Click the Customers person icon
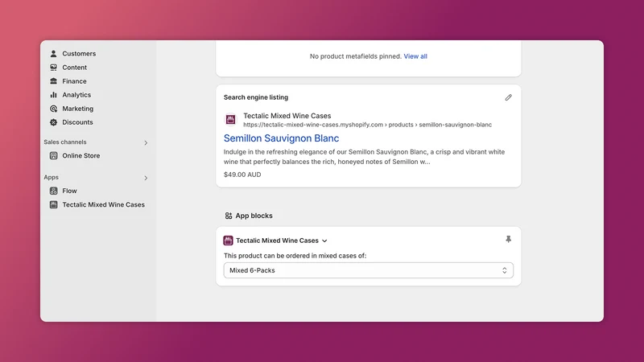Viewport: 644px width, 362px height. (53, 54)
